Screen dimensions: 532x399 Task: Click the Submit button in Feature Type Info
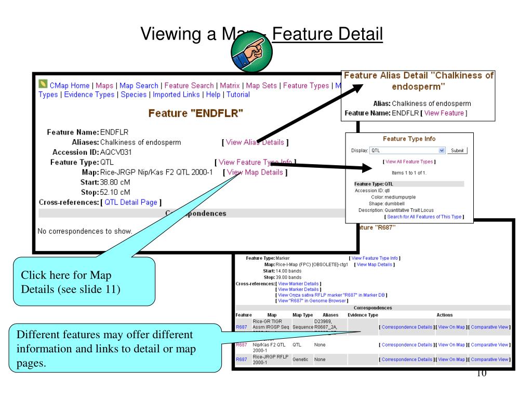pyautogui.click(x=457, y=151)
